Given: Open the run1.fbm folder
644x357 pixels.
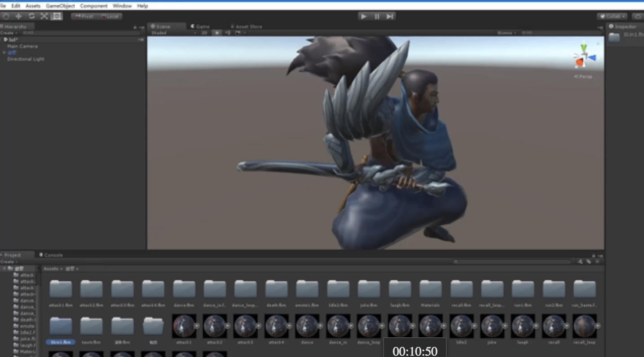Looking at the screenshot, I should 523,289.
